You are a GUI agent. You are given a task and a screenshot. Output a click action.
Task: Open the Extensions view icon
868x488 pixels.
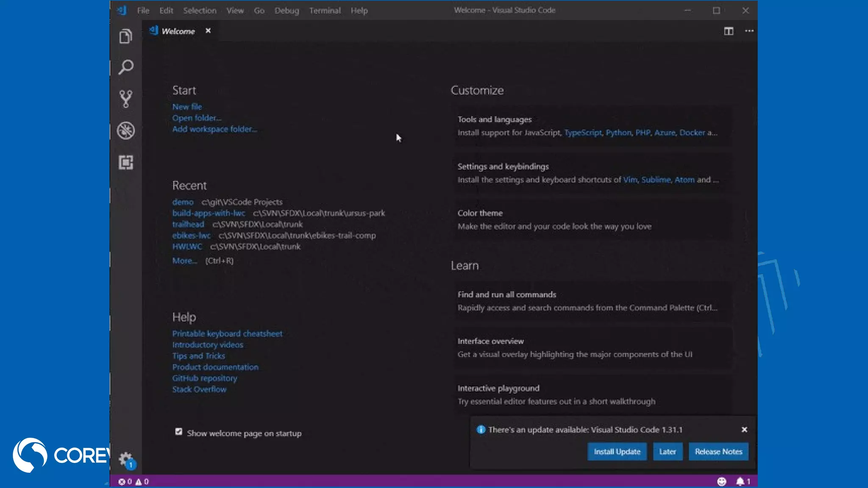[125, 162]
